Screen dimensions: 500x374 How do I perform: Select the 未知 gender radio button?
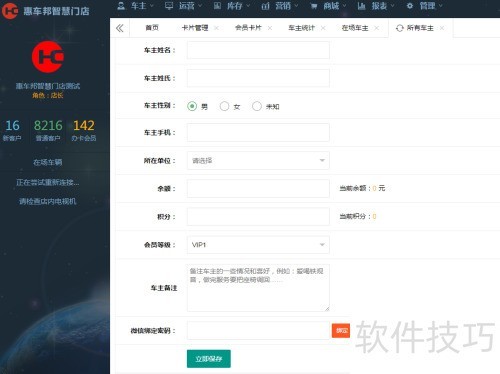[257, 106]
